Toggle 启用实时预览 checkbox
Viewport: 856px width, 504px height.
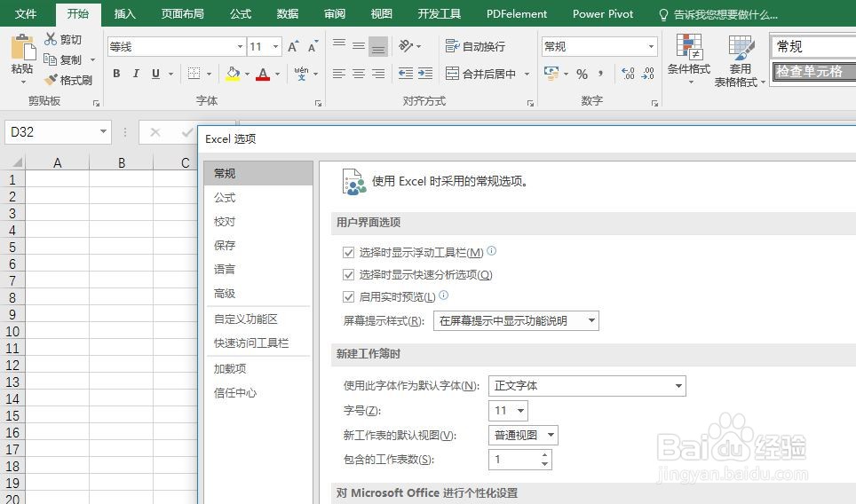click(x=348, y=296)
